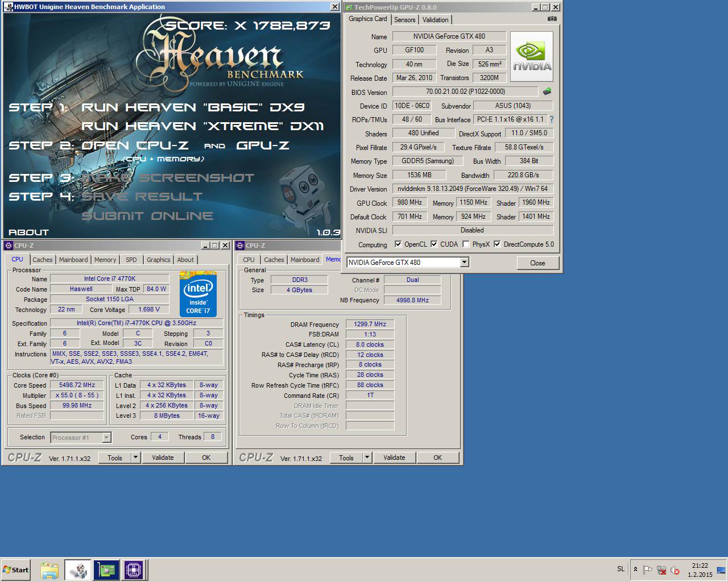This screenshot has height=582, width=728.
Task: Open the Mainboard tab in left CPU-Z
Action: point(73,260)
